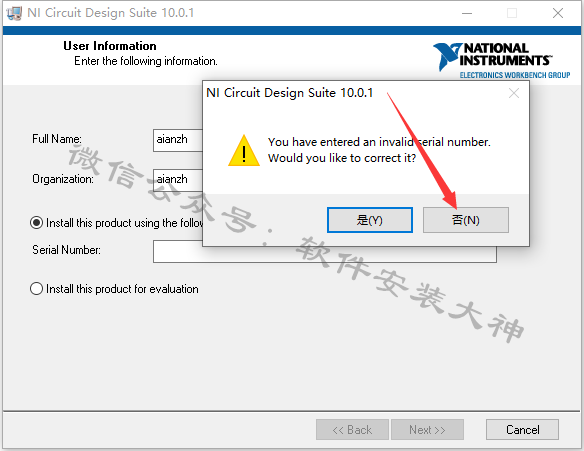Click the Electronics Workbench Group text
This screenshot has width=584, height=451.
515,75
